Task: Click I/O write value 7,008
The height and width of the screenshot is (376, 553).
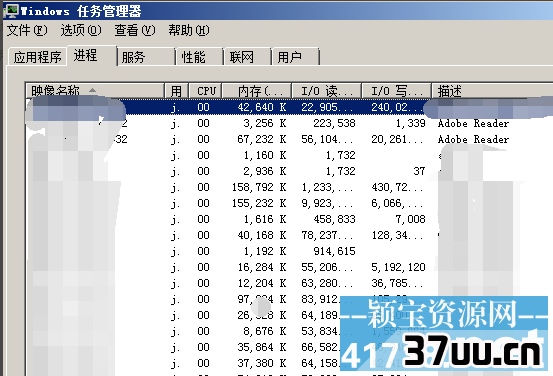Action: pyautogui.click(x=410, y=219)
